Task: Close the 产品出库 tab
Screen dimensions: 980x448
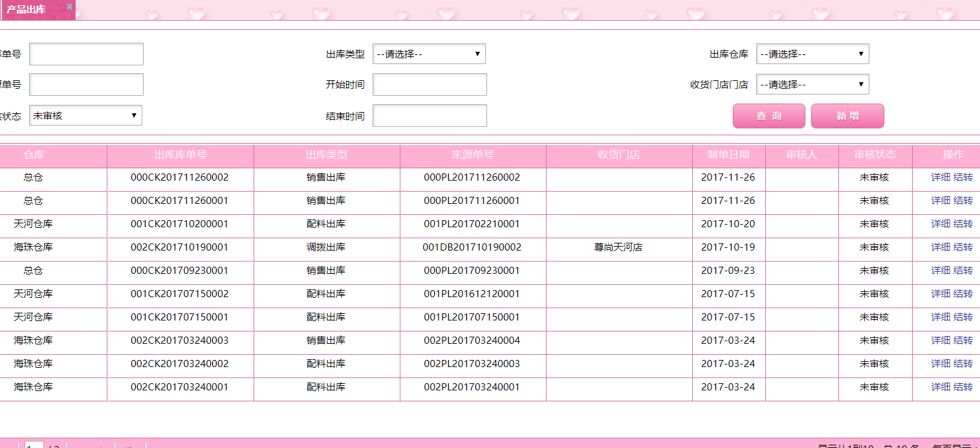Action: 69,6
